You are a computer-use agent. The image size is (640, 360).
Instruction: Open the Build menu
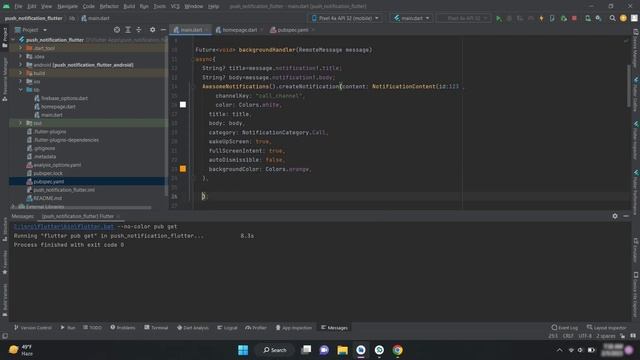(129, 6)
